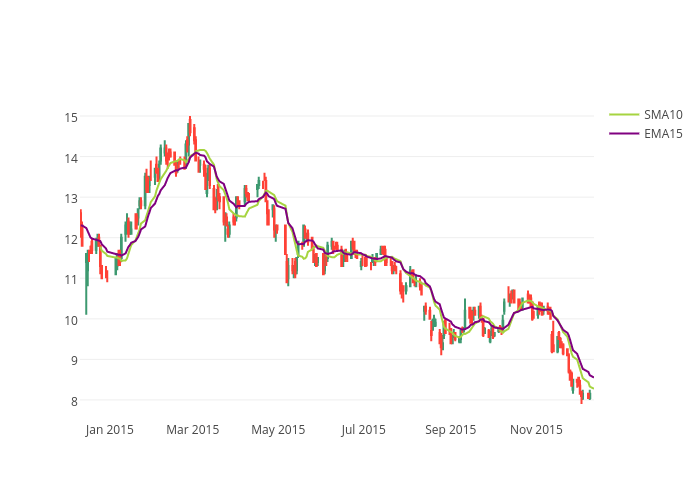
Task: Click the Jul 2015 x-axis label
Action: pyautogui.click(x=363, y=430)
